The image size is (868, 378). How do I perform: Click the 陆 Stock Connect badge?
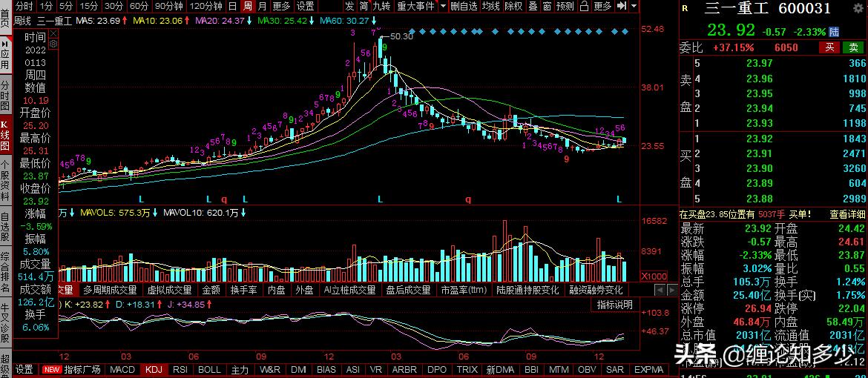834,32
